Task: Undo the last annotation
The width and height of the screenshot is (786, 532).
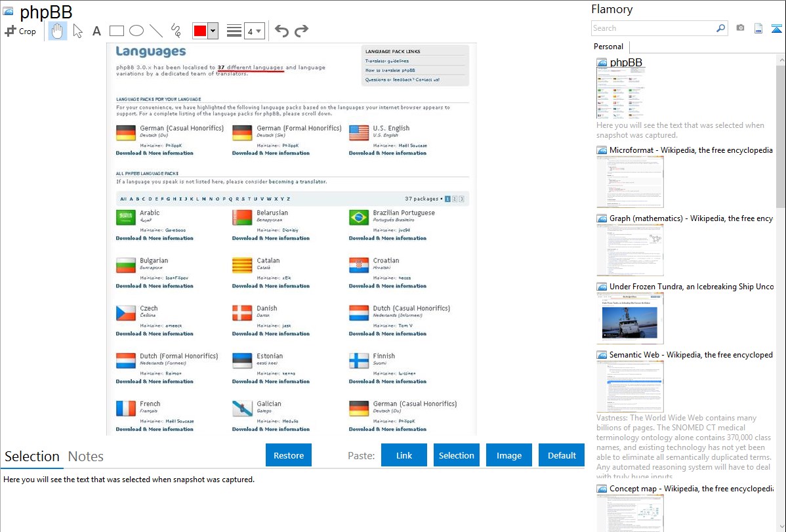Action: (281, 31)
